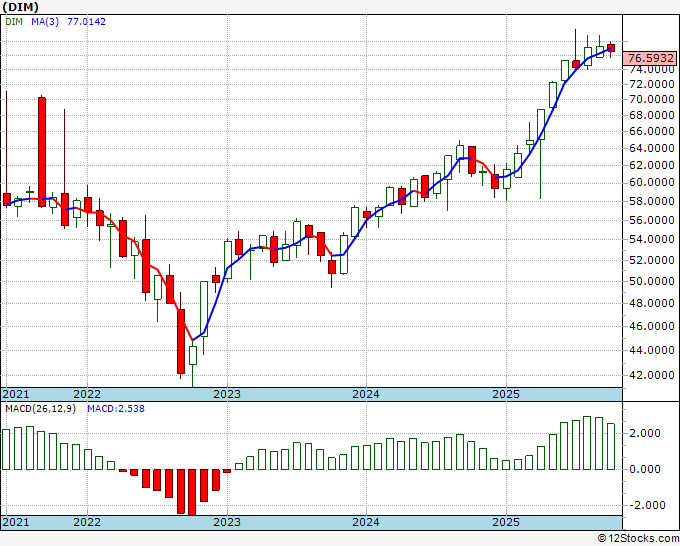Click the 66.0000 price axis label
This screenshot has width=680, height=546.
point(652,131)
